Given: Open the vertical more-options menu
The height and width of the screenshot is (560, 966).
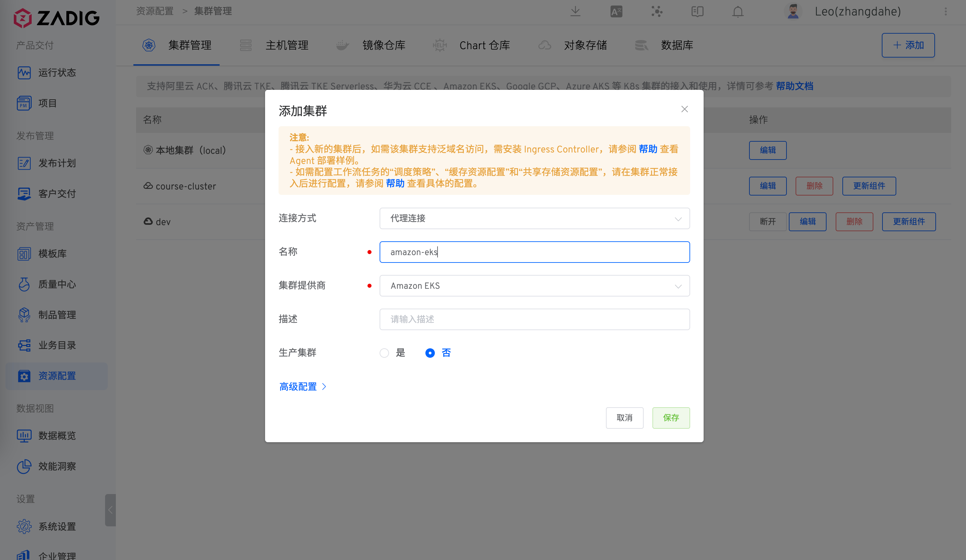Looking at the screenshot, I should coord(946,11).
